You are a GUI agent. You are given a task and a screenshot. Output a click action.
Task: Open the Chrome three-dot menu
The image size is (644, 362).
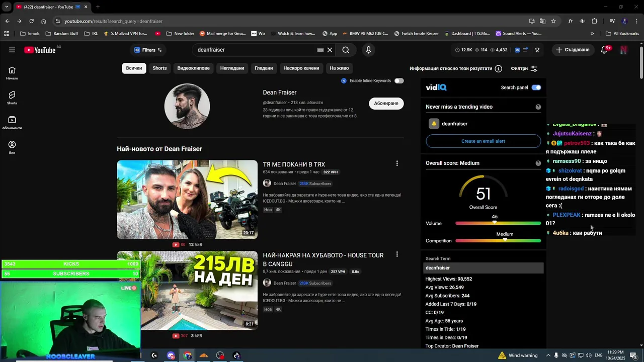pyautogui.click(x=636, y=21)
